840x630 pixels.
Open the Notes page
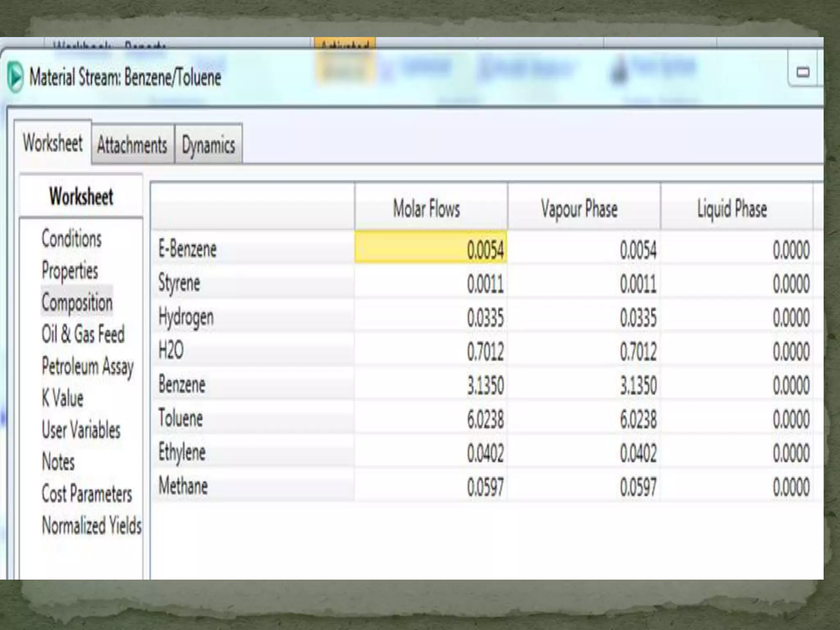pos(58,462)
